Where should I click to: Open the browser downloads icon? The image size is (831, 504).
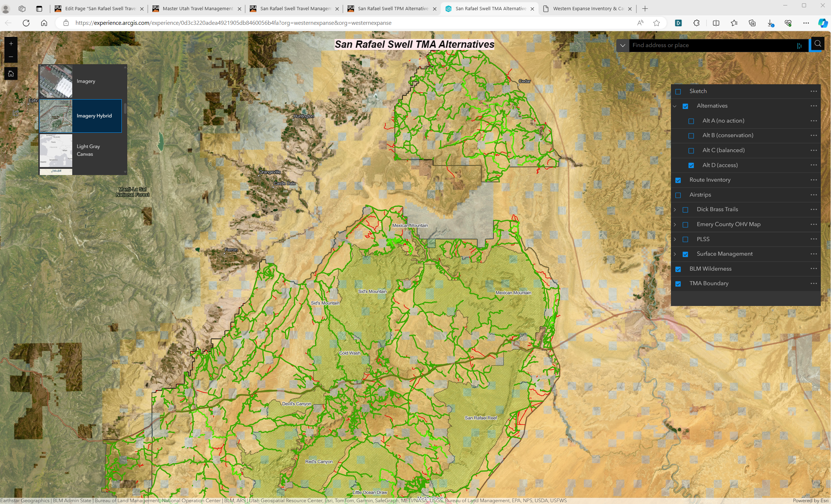point(770,23)
